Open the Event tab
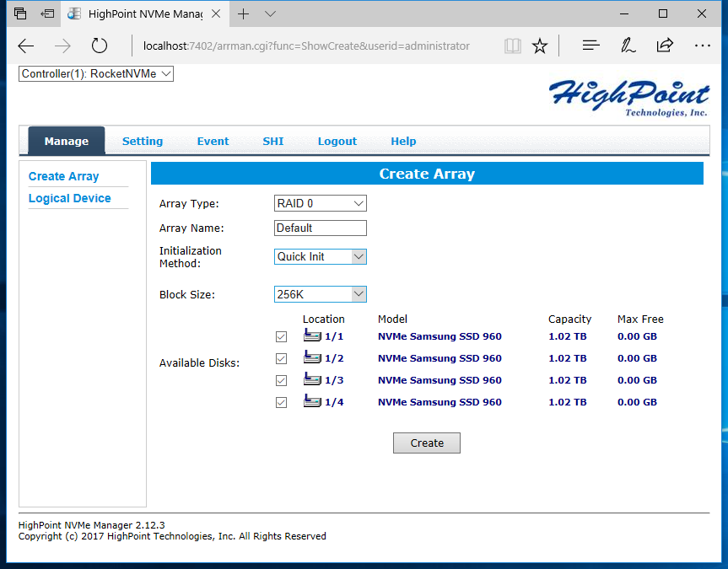728x569 pixels. (213, 141)
